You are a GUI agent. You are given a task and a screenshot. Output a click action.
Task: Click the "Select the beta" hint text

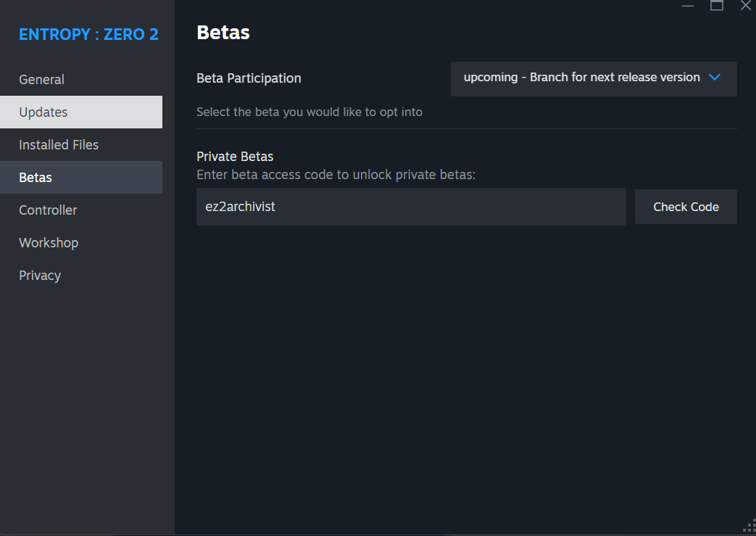point(309,112)
